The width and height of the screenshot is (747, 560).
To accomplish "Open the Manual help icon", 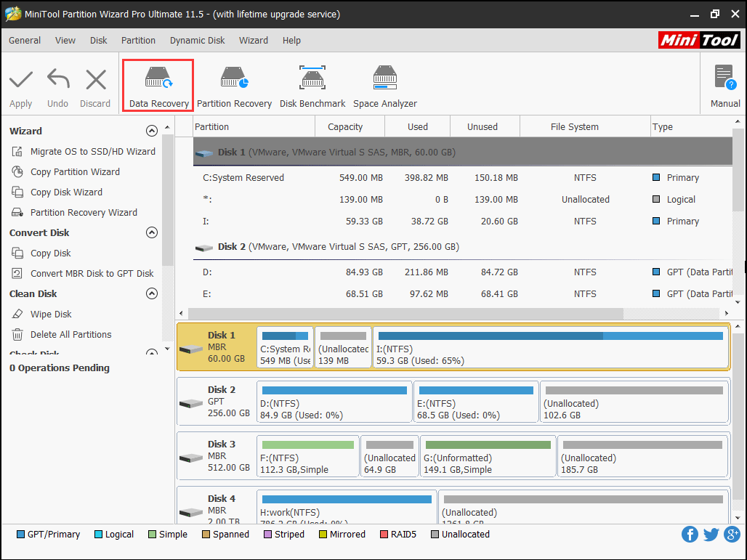I will pos(724,77).
